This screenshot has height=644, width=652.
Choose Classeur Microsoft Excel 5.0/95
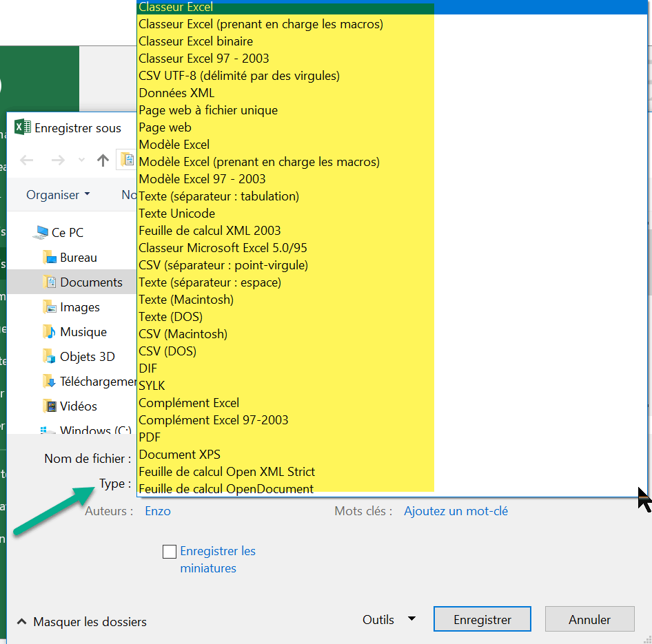[391, 248]
